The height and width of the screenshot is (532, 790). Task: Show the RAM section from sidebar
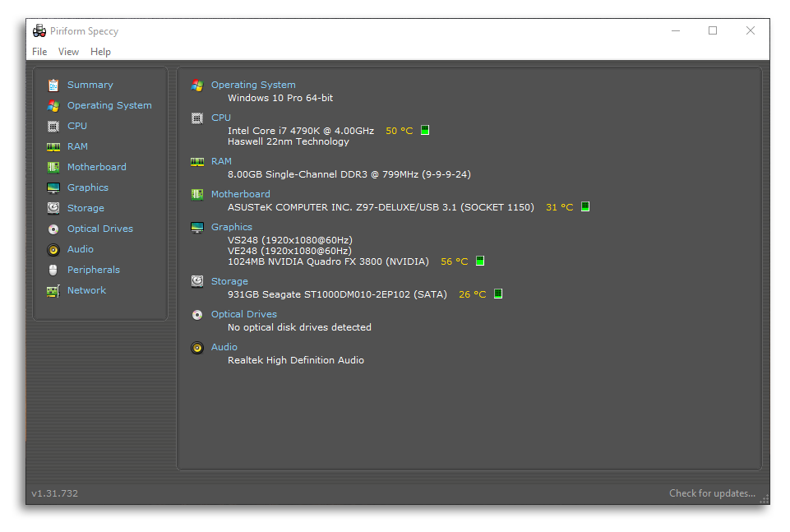tap(77, 146)
